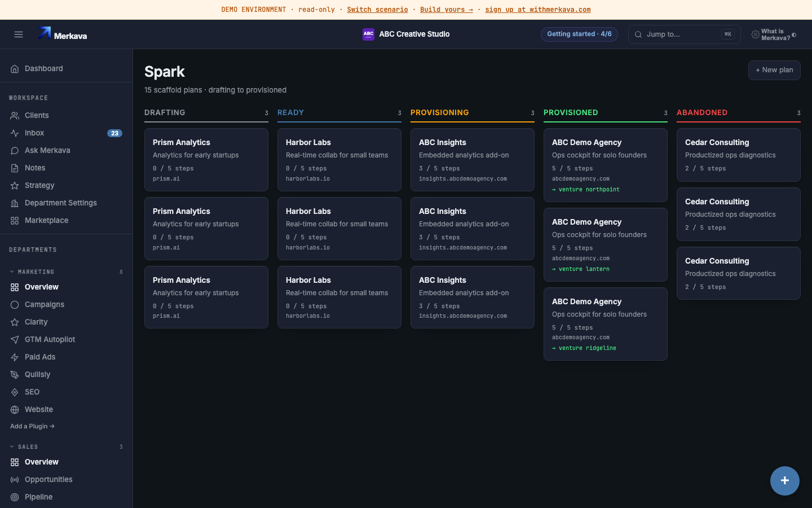
Task: Collapse the Sales department section
Action: pos(66,447)
